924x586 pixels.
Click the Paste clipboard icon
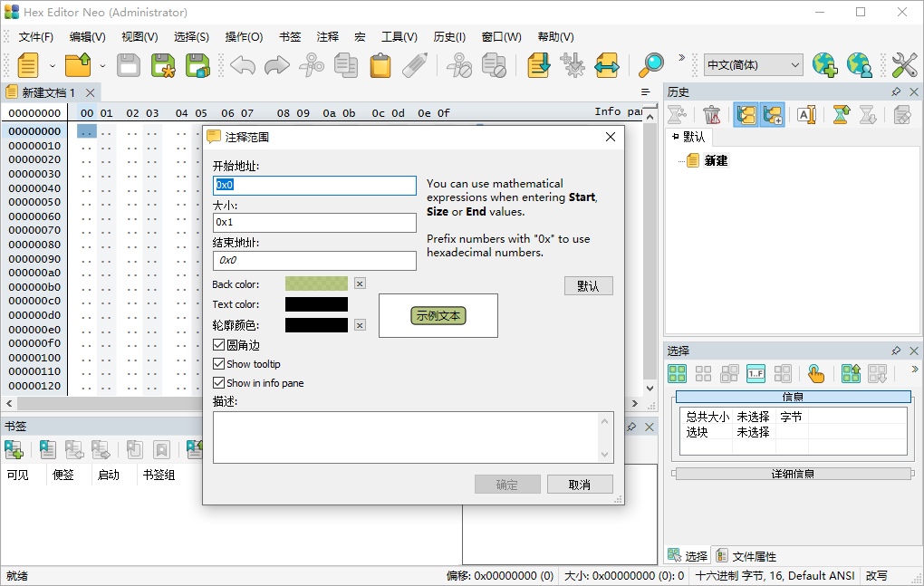(380, 65)
